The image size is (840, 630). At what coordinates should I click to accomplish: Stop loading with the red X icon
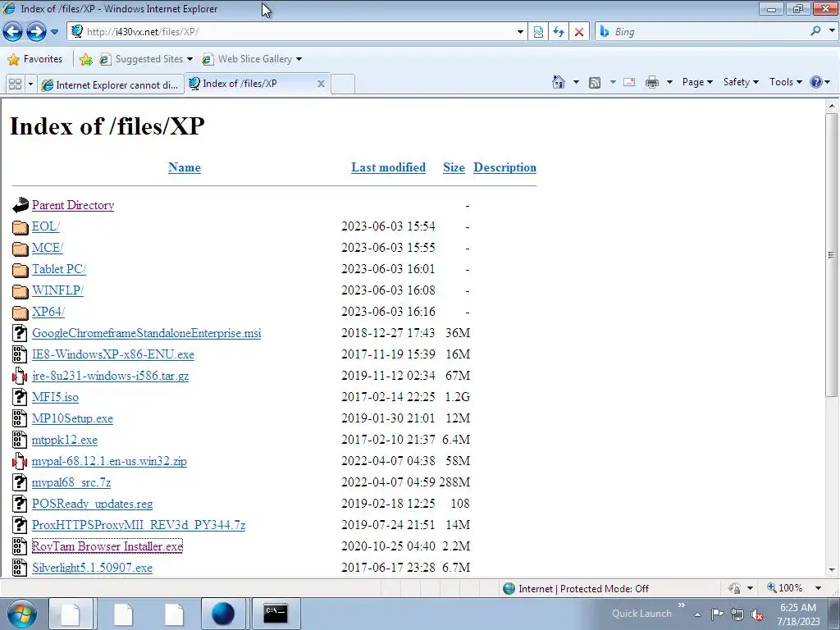(x=579, y=32)
